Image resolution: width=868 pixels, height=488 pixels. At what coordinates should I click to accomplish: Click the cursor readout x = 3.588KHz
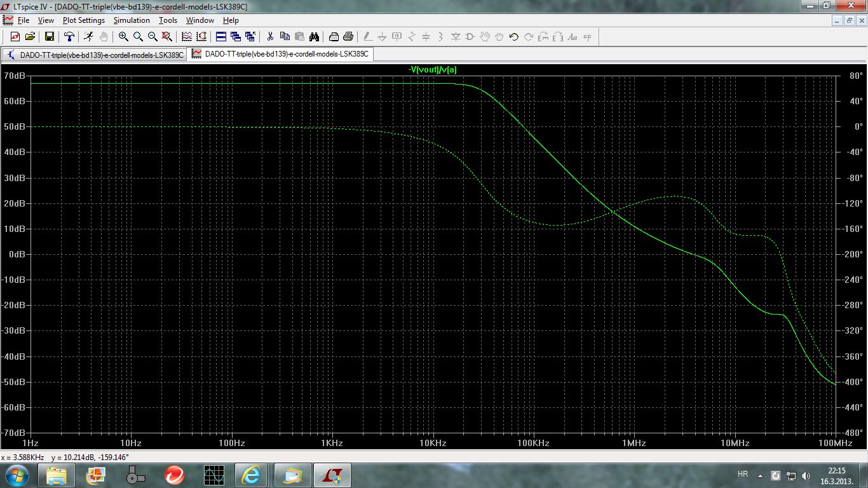pos(22,457)
